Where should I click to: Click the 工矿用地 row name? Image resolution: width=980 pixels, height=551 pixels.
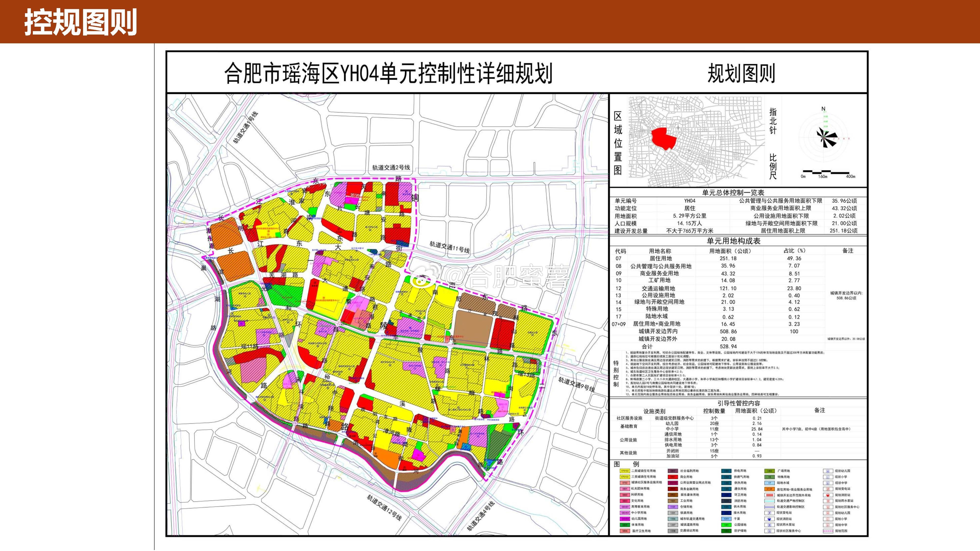659,280
